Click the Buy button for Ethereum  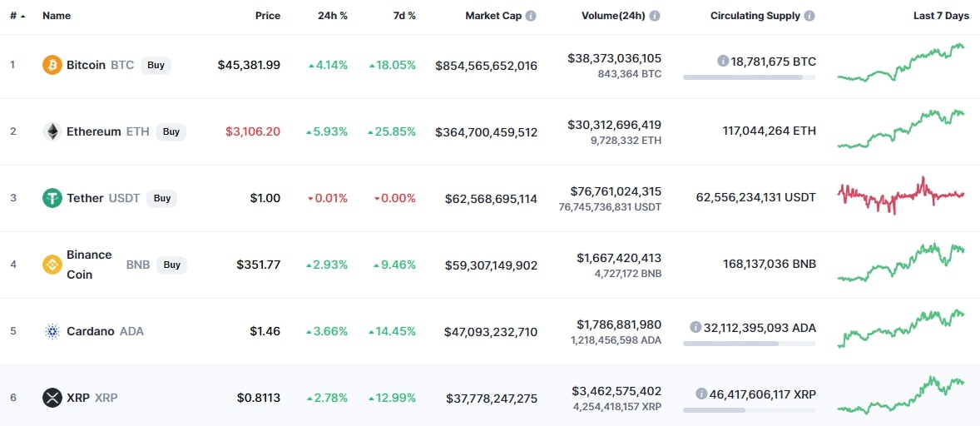(x=171, y=131)
